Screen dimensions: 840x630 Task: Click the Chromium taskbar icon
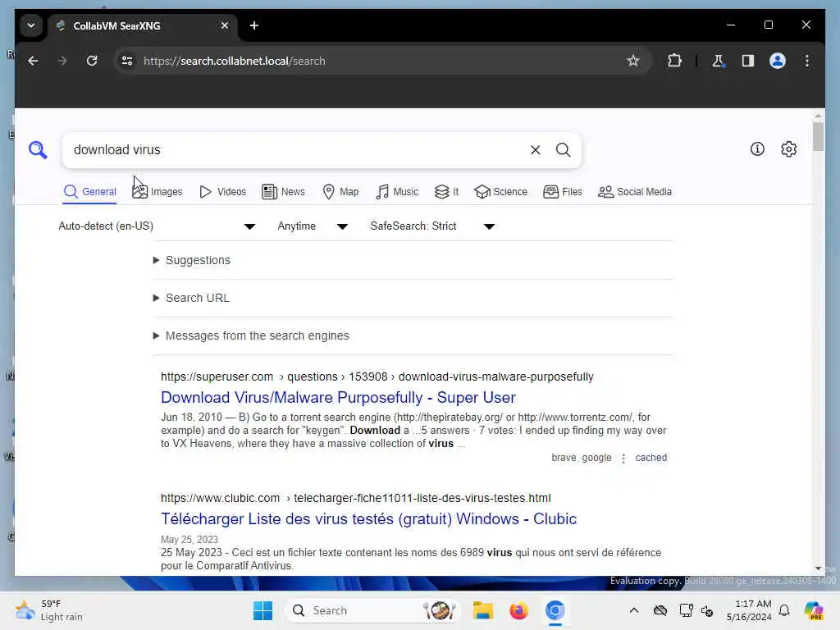point(555,610)
